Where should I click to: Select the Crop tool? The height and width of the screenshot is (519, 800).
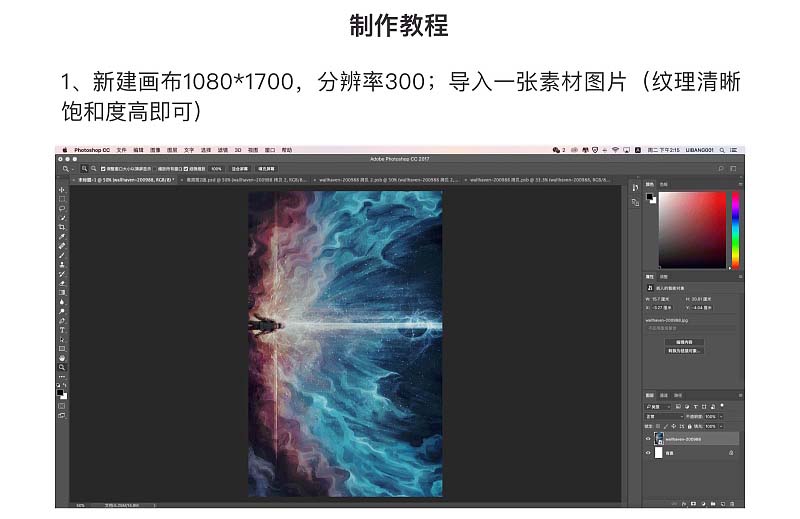62,227
